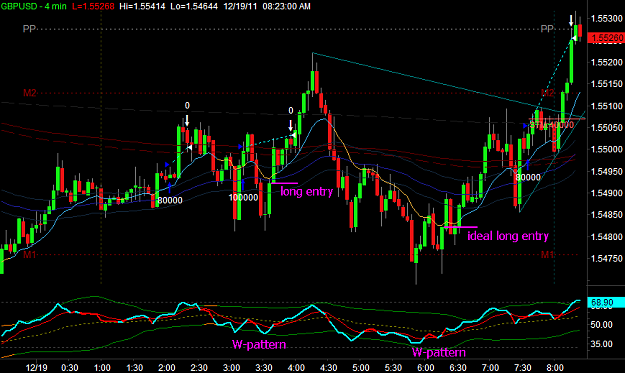Select the 5:00 time axis label

pos(361,367)
